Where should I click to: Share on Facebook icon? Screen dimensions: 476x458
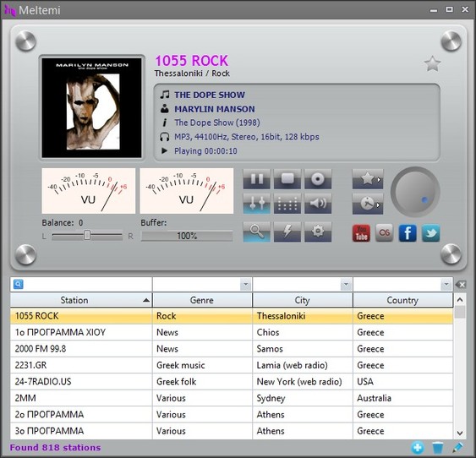[408, 233]
